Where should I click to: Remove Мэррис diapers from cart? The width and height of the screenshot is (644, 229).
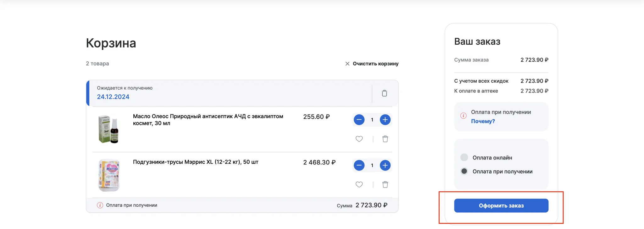click(x=385, y=184)
